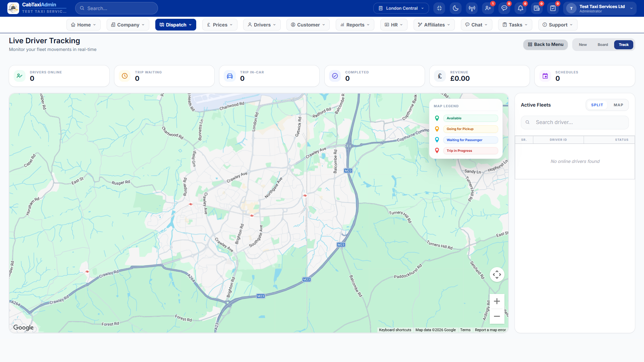Viewport: 644px width, 362px height.
Task: Switch Active Fleets to Map view
Action: tap(618, 105)
